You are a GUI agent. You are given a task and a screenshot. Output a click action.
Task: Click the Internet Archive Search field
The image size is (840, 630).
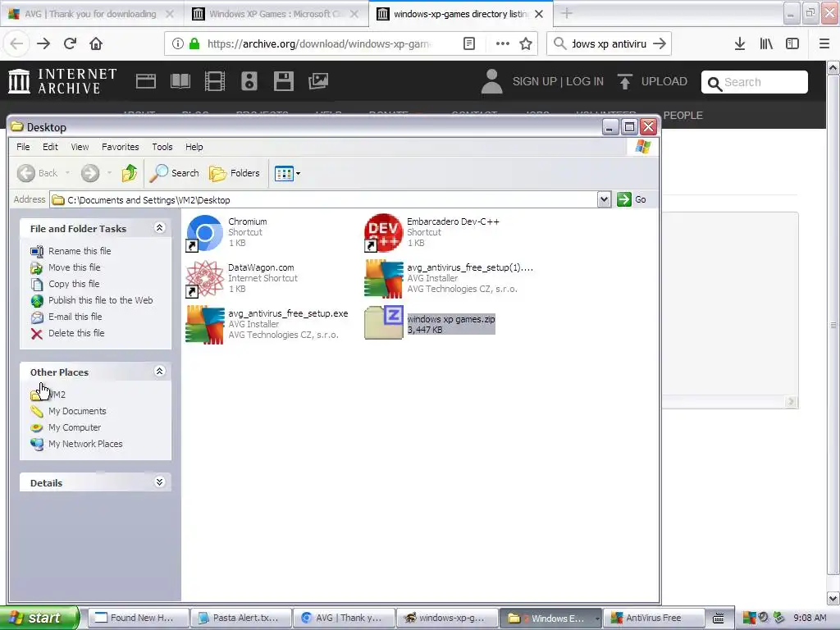tap(755, 82)
